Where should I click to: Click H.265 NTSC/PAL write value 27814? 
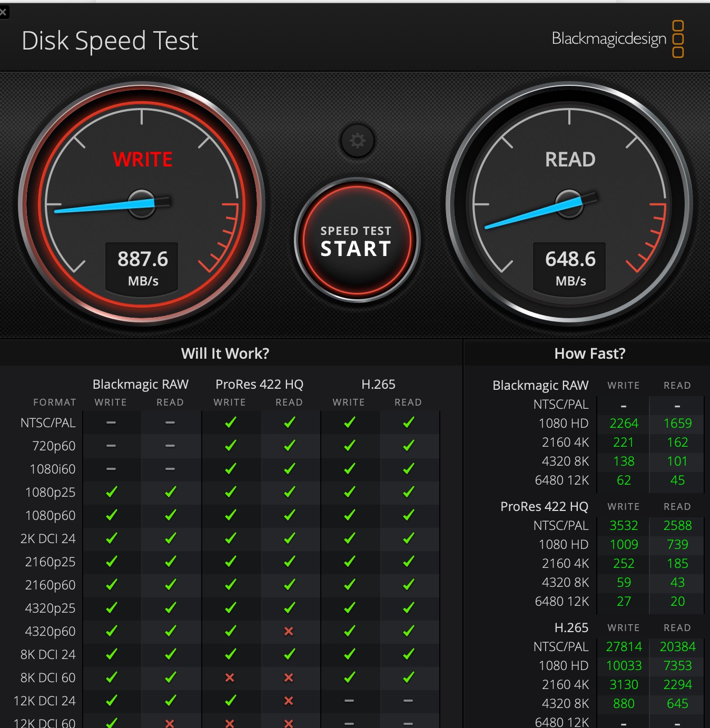pyautogui.click(x=624, y=647)
